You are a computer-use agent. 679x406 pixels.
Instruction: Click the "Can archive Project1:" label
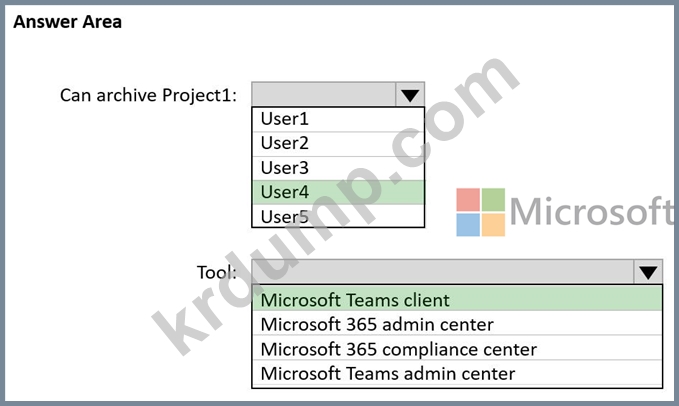(x=148, y=95)
